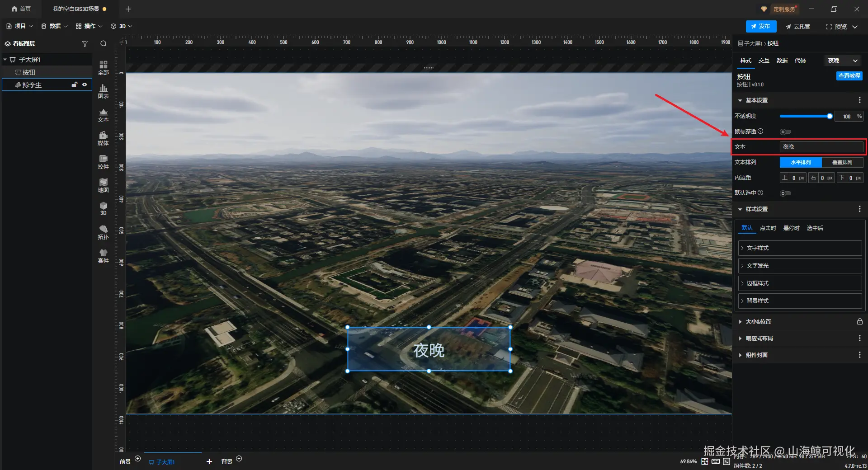Filter layers with funnel icon
Viewport: 868px width, 470px height.
tap(85, 44)
